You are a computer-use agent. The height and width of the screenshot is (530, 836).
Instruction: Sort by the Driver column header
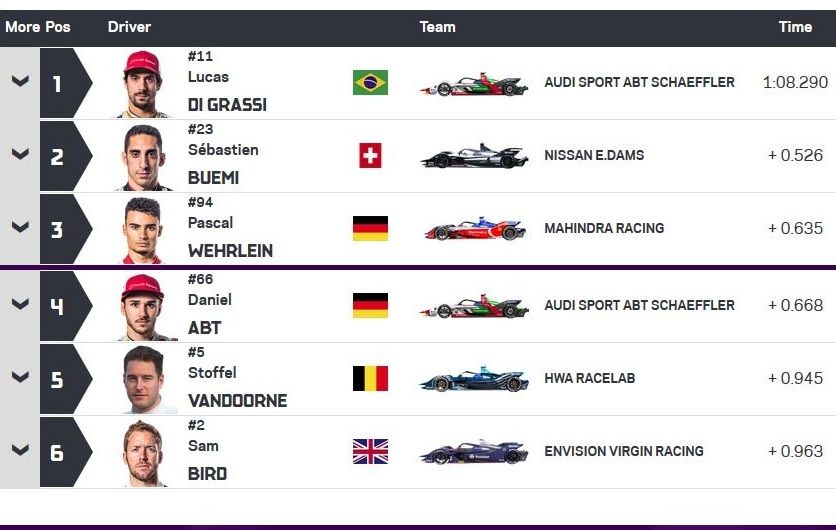coord(129,27)
